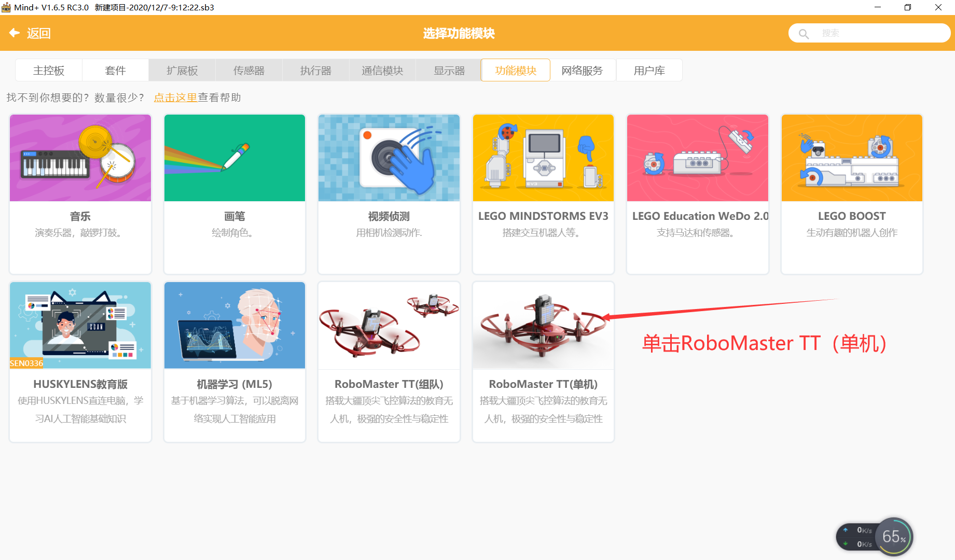
Task: Focus the 搜索 search input field
Action: 869,33
